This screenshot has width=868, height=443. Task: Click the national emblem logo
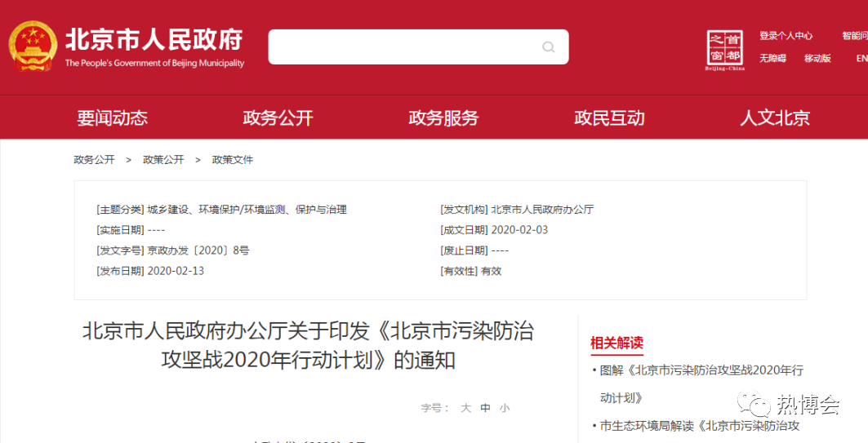point(32,46)
